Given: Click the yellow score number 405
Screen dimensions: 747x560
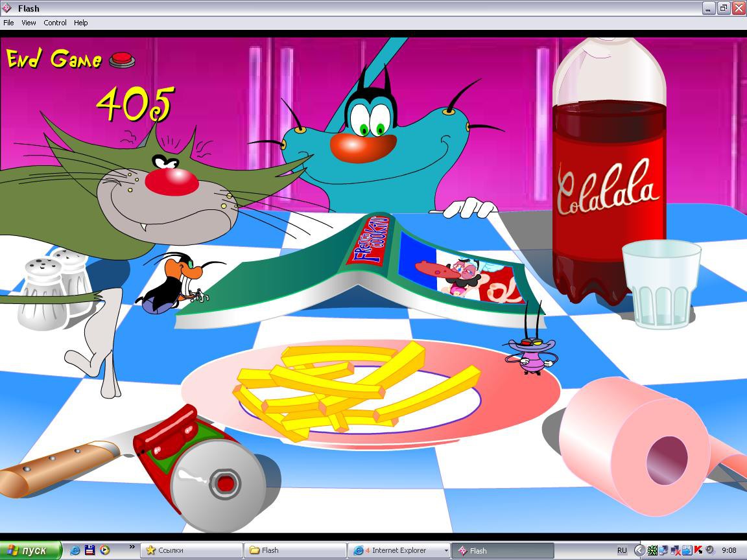Looking at the screenshot, I should pos(136,103).
